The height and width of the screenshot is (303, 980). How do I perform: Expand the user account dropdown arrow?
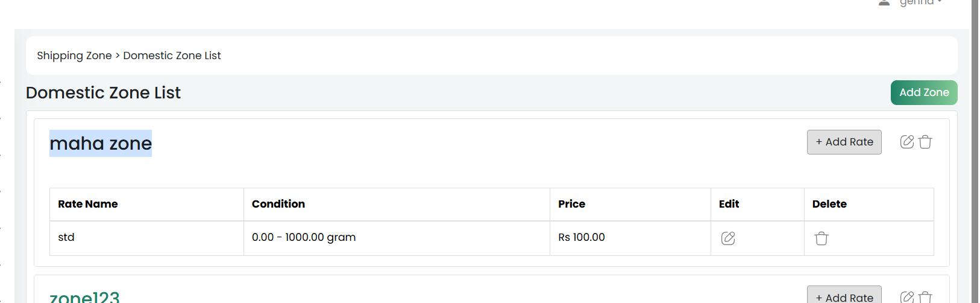[940, 2]
